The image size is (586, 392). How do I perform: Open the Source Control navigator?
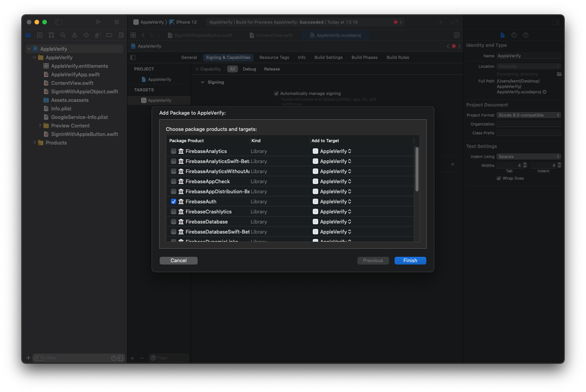40,35
